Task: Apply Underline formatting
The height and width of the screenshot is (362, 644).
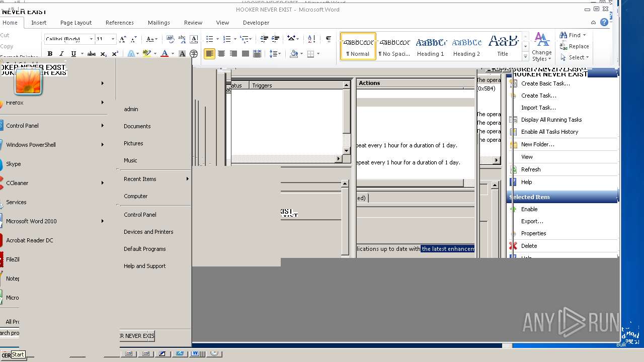Action: (73, 54)
